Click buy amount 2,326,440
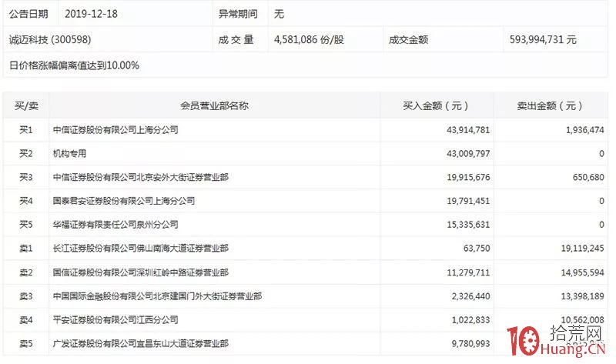616x364 pixels. tap(470, 296)
